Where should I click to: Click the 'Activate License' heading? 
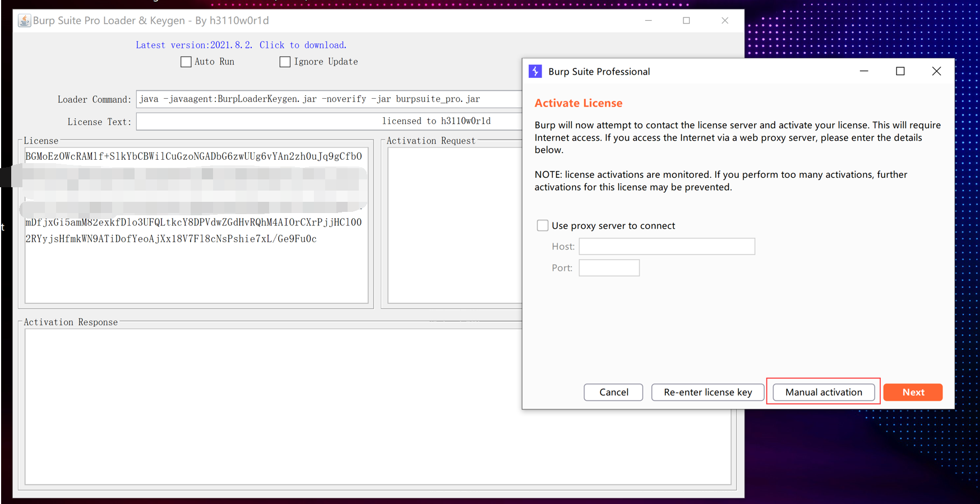click(x=579, y=103)
